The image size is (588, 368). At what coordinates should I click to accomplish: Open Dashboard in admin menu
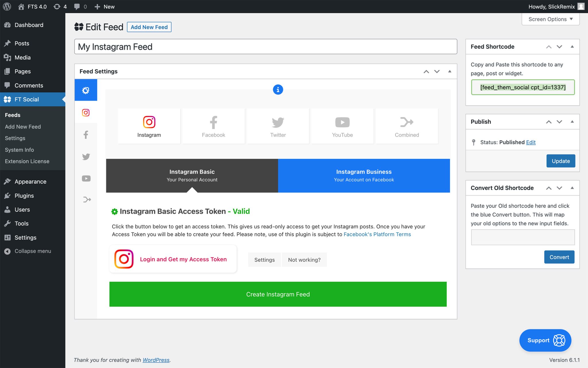[x=33, y=25]
